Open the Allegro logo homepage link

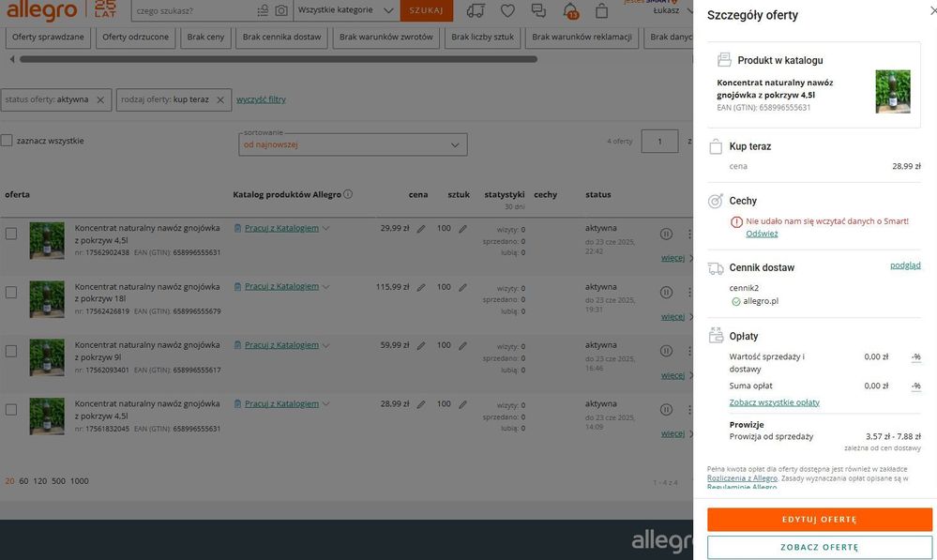42,10
